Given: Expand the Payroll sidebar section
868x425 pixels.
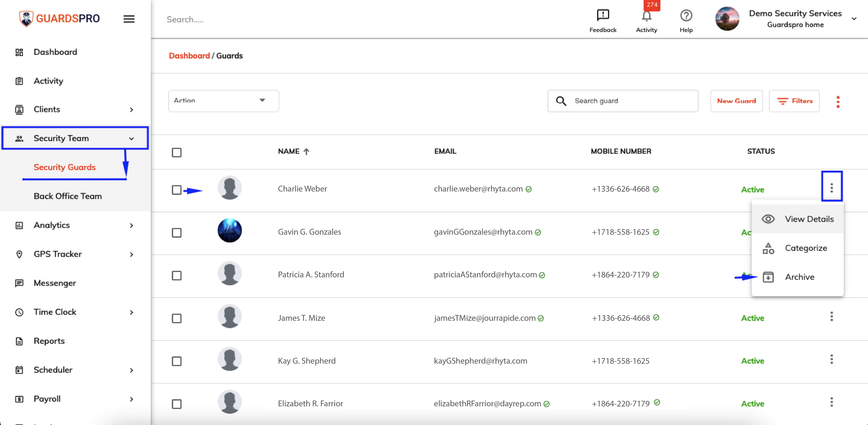Looking at the screenshot, I should coord(75,399).
